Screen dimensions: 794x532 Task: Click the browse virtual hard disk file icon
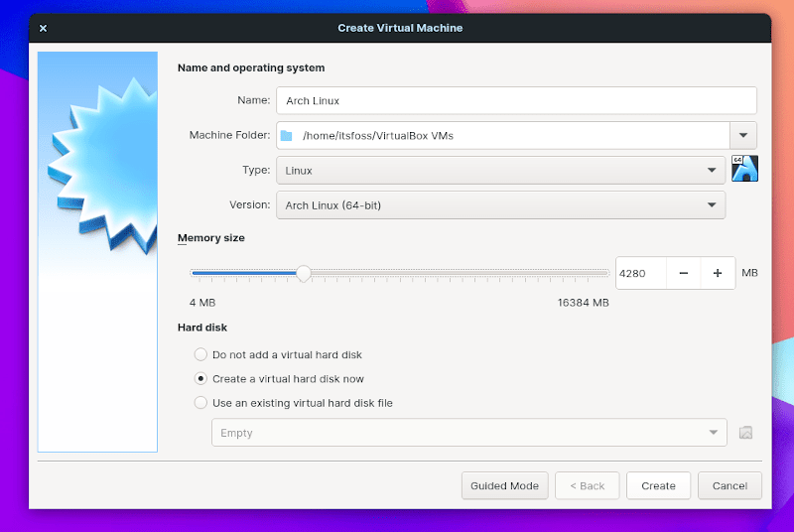(746, 433)
